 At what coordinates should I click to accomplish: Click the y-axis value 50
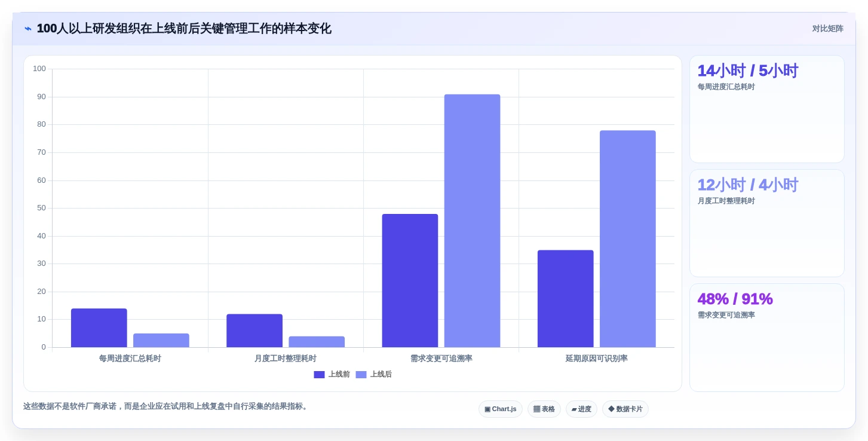[x=42, y=208]
